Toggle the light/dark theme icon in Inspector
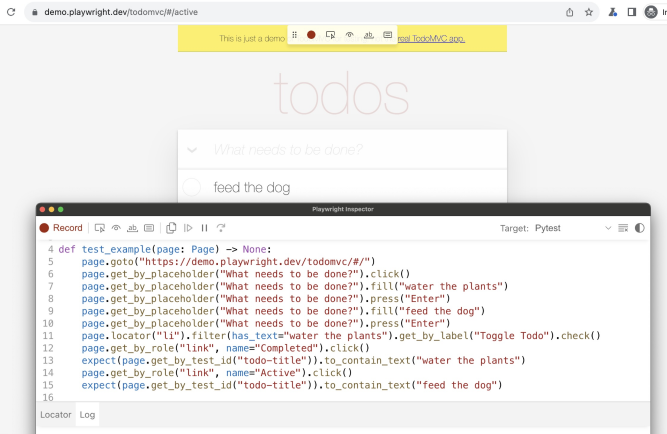Image resolution: width=667 pixels, height=434 pixels. tap(640, 228)
